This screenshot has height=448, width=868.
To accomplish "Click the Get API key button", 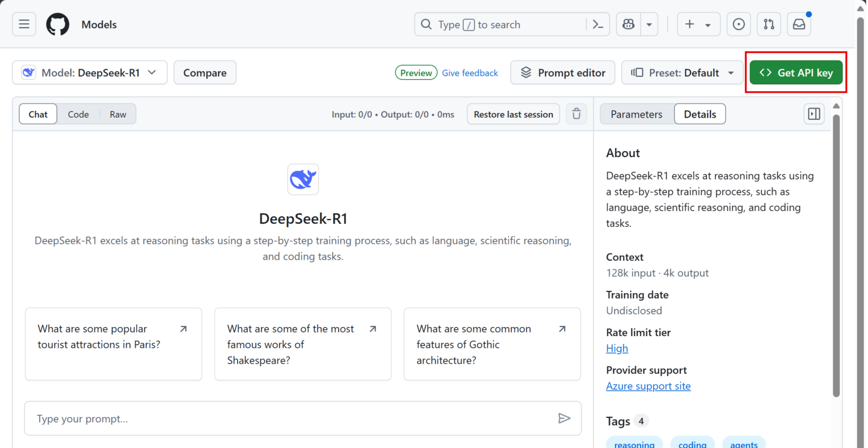I will point(796,72).
